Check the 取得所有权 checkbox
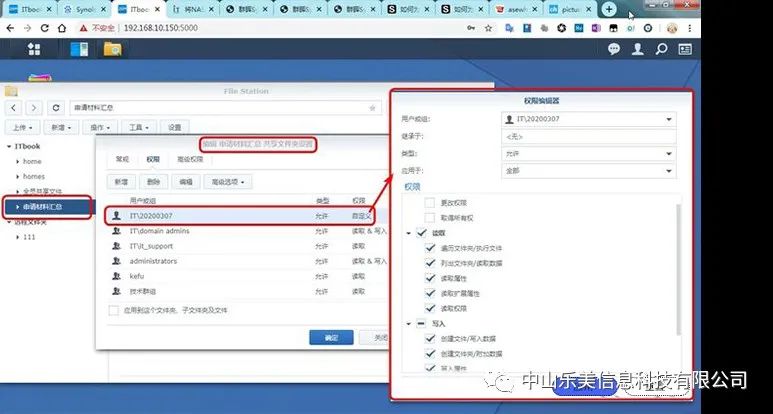The image size is (773, 414). (x=429, y=217)
